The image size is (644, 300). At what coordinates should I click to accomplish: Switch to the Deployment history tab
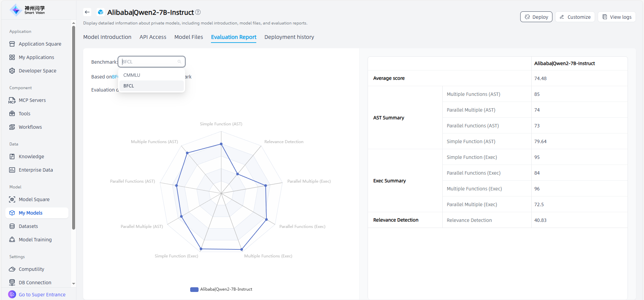click(289, 37)
